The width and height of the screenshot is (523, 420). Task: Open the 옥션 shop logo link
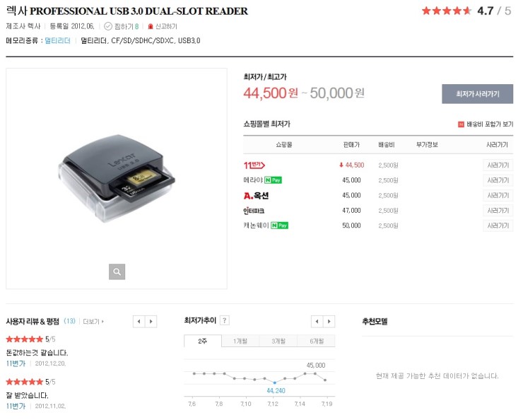(x=256, y=195)
